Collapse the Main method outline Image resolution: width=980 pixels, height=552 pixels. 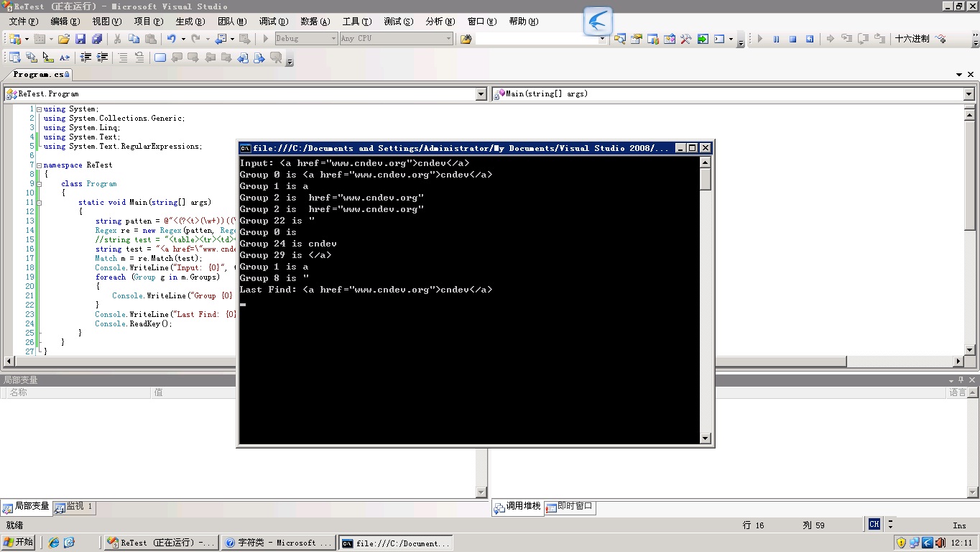click(x=39, y=203)
